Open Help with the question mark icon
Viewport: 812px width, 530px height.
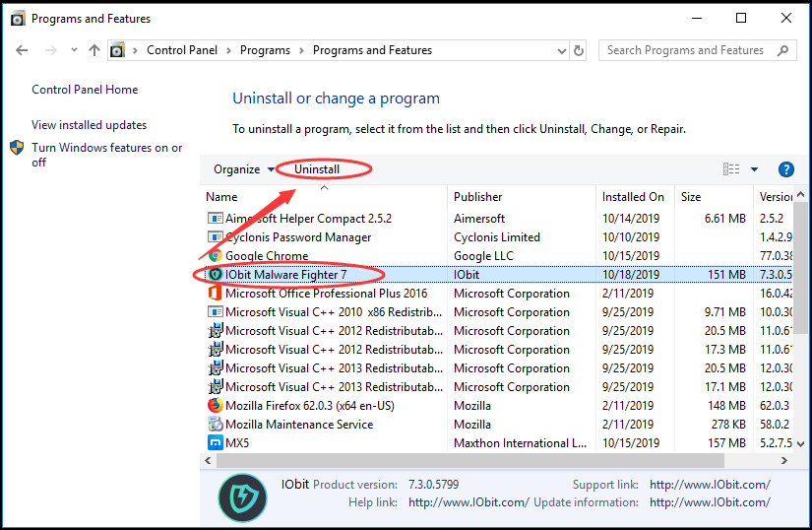786,169
